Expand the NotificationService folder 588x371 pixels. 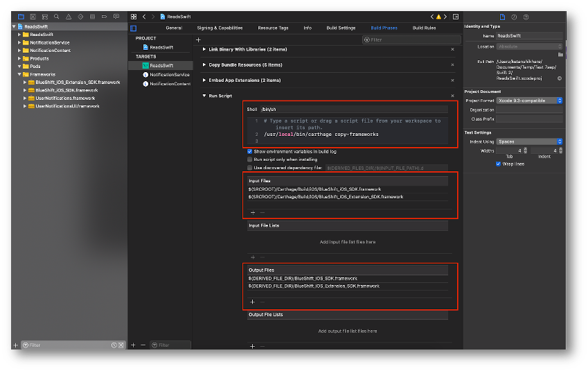pos(19,42)
